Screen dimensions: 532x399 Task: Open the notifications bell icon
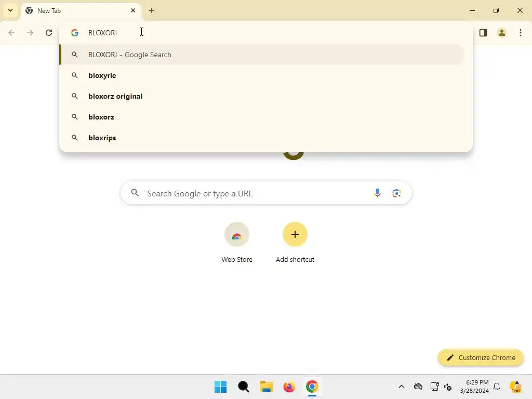497,387
